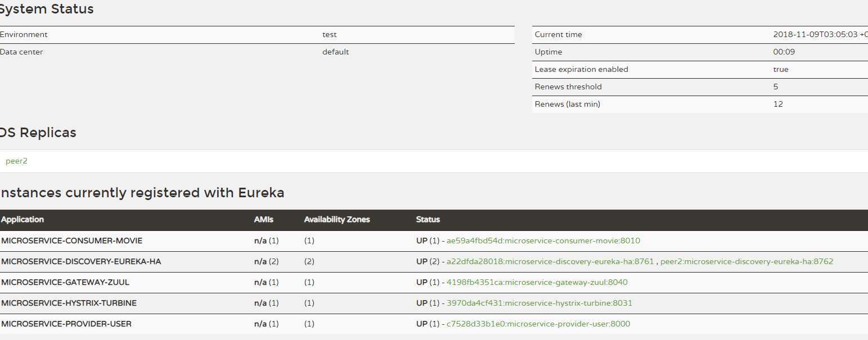868x340 pixels.
Task: Click the AMIs column header
Action: 263,220
